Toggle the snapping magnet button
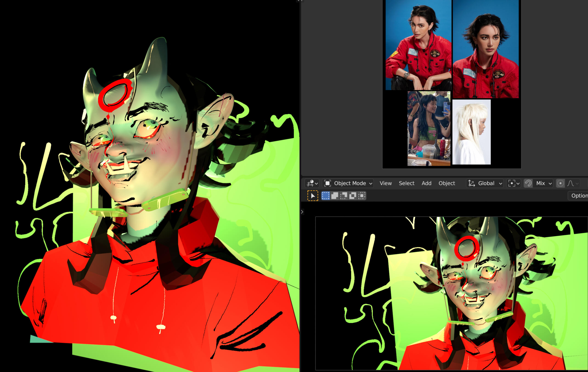Image resolution: width=588 pixels, height=372 pixels. (528, 183)
